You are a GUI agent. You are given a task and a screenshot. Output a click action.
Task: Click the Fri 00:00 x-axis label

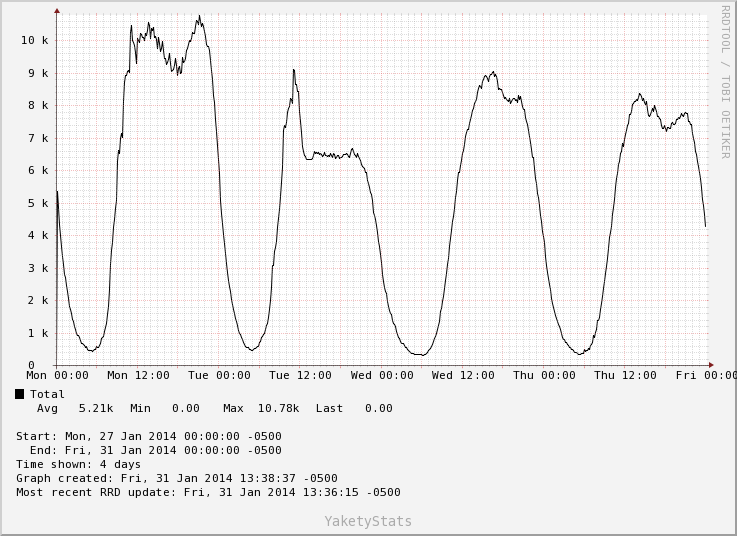[706, 376]
